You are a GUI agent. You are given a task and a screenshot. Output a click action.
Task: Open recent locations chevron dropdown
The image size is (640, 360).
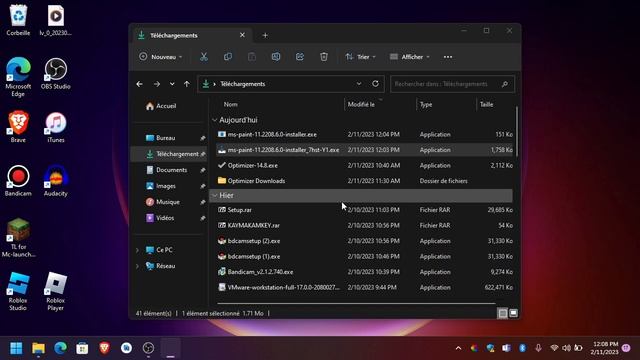172,84
